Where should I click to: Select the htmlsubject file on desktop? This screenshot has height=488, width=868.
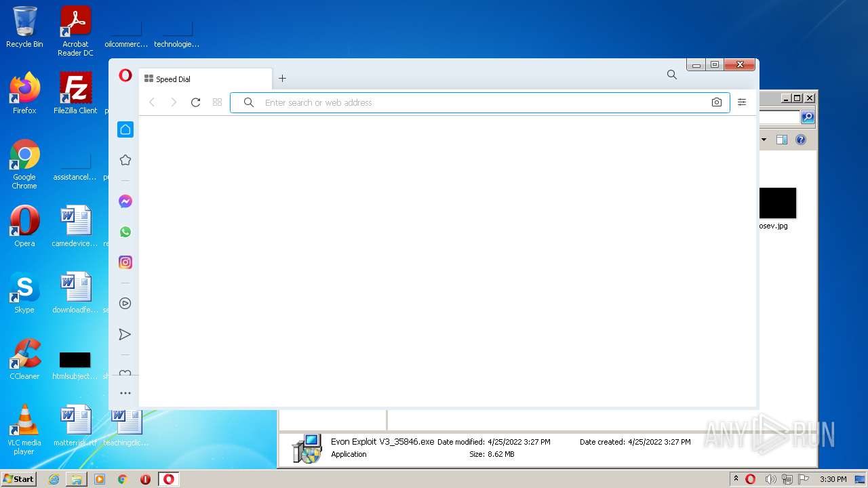point(75,365)
